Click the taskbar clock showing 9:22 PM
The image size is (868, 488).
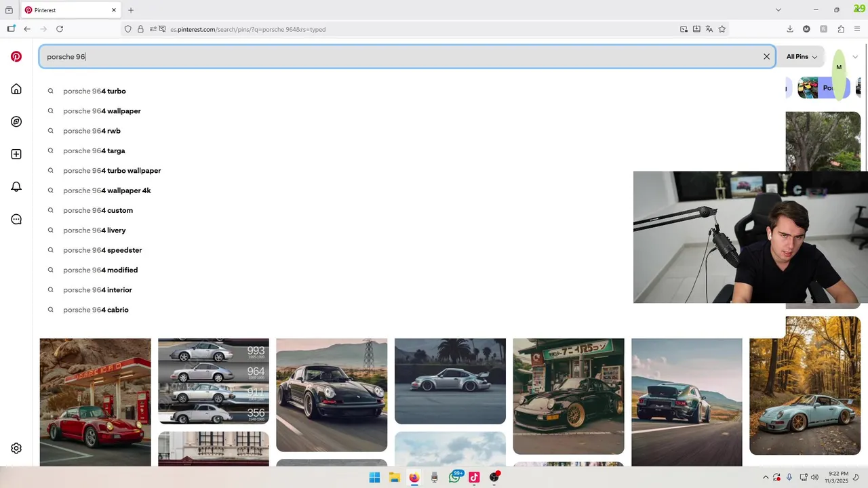(x=838, y=477)
